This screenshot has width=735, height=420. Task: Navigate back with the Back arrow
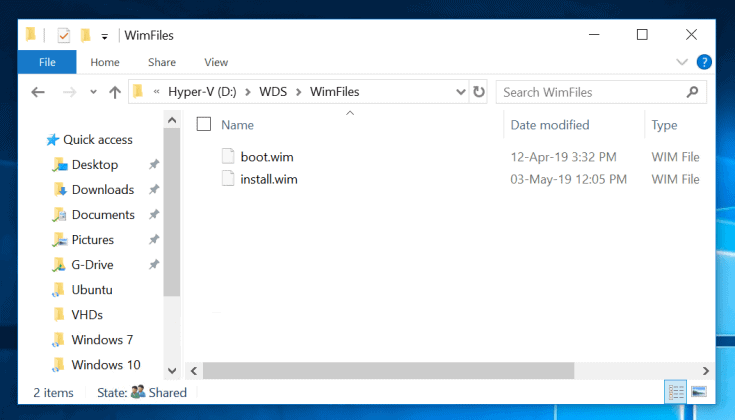38,92
